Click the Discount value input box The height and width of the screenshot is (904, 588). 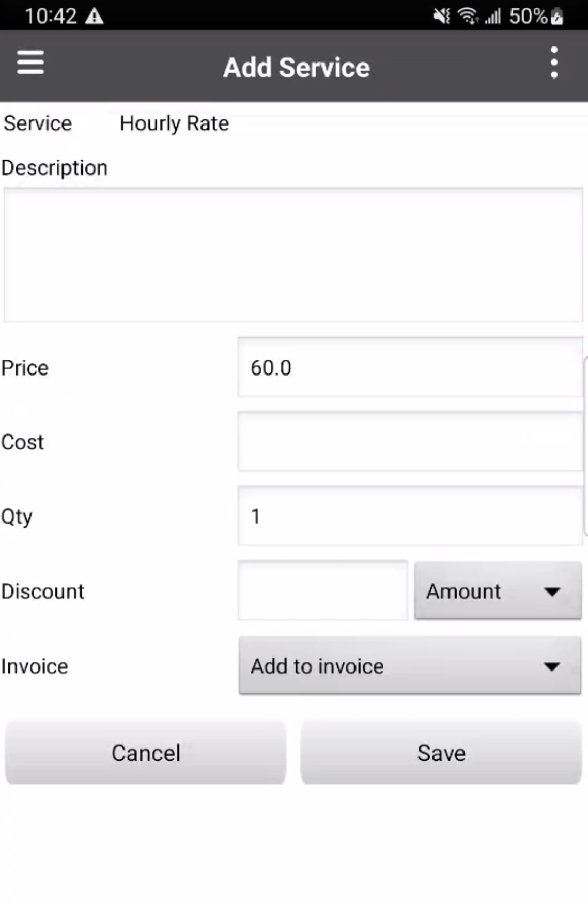323,591
